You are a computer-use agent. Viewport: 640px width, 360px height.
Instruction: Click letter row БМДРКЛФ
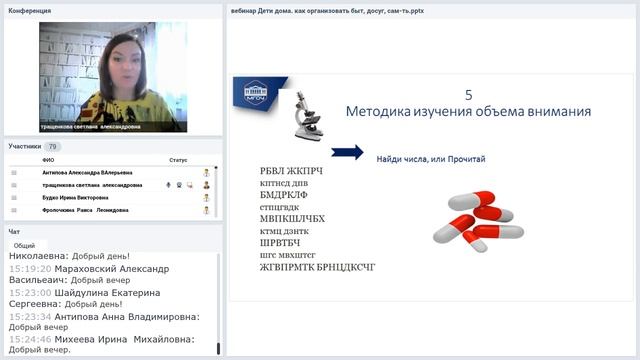tap(284, 195)
